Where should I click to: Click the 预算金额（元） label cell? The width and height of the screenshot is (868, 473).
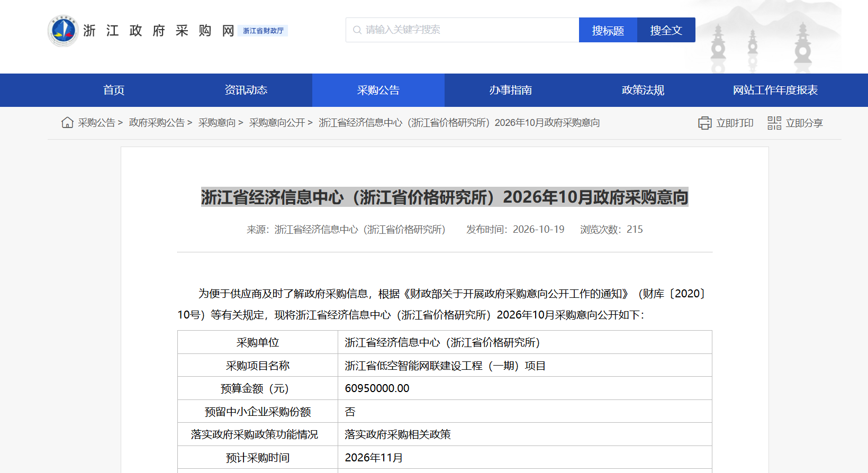pos(258,388)
